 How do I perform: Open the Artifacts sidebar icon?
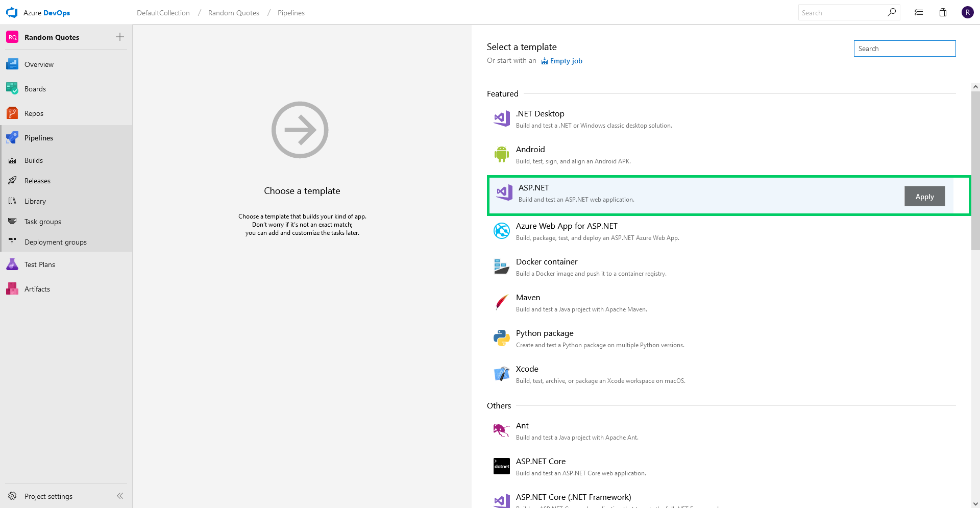pyautogui.click(x=12, y=289)
